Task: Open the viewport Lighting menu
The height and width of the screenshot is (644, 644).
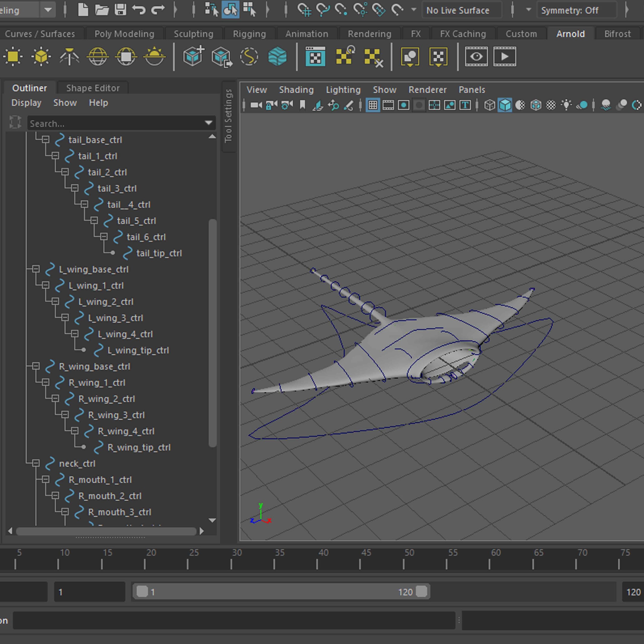Action: (343, 90)
